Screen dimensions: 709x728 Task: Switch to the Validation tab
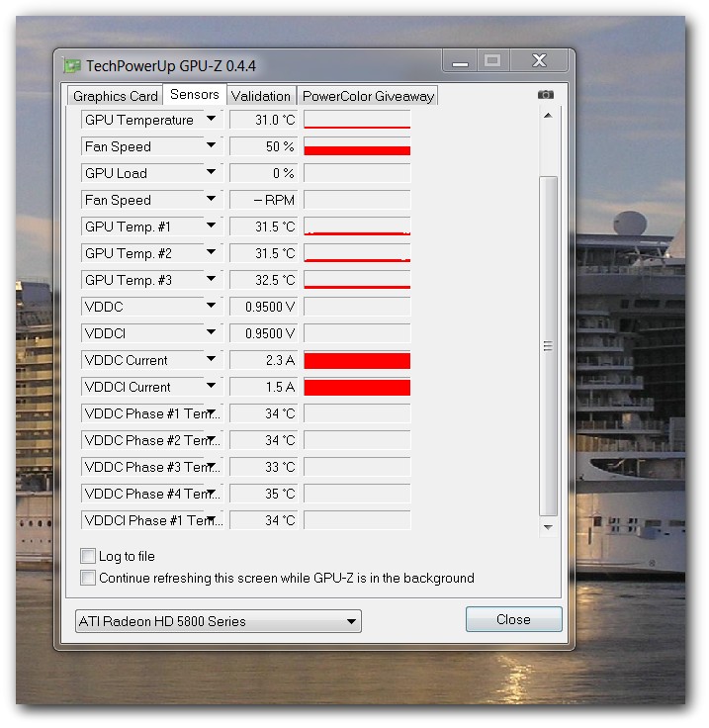pyautogui.click(x=261, y=96)
